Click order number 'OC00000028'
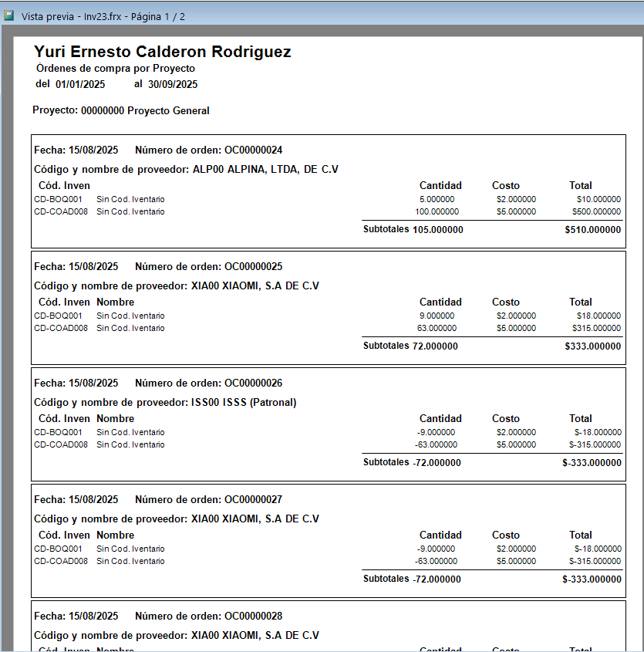The image size is (644, 652). [253, 616]
